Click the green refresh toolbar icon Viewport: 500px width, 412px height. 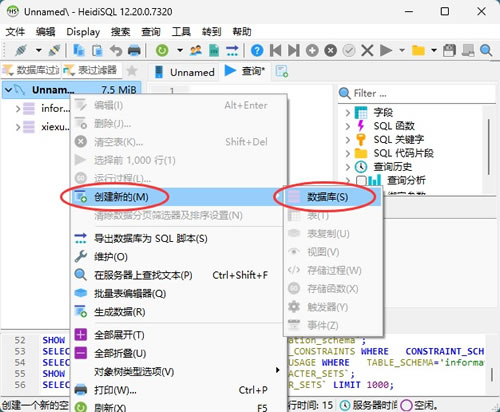pyautogui.click(x=162, y=51)
